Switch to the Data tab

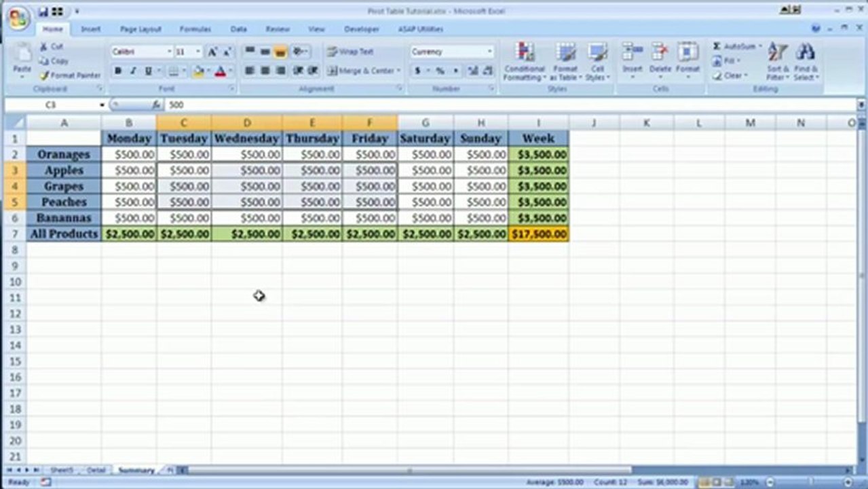click(238, 29)
